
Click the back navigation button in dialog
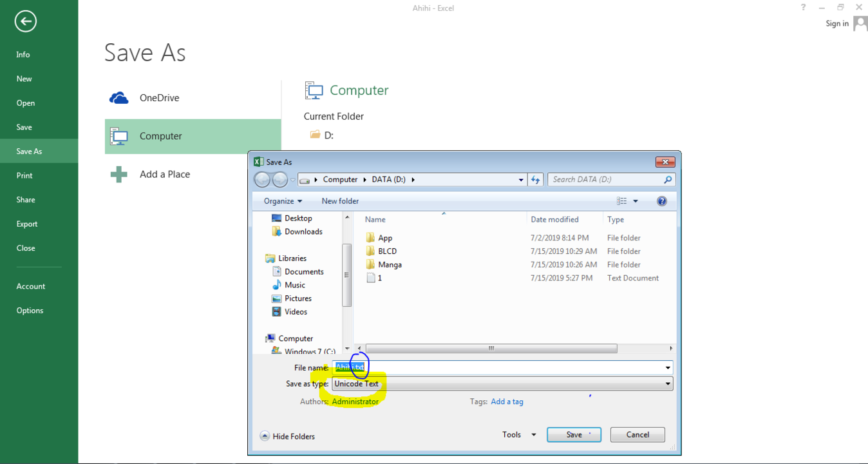click(262, 180)
